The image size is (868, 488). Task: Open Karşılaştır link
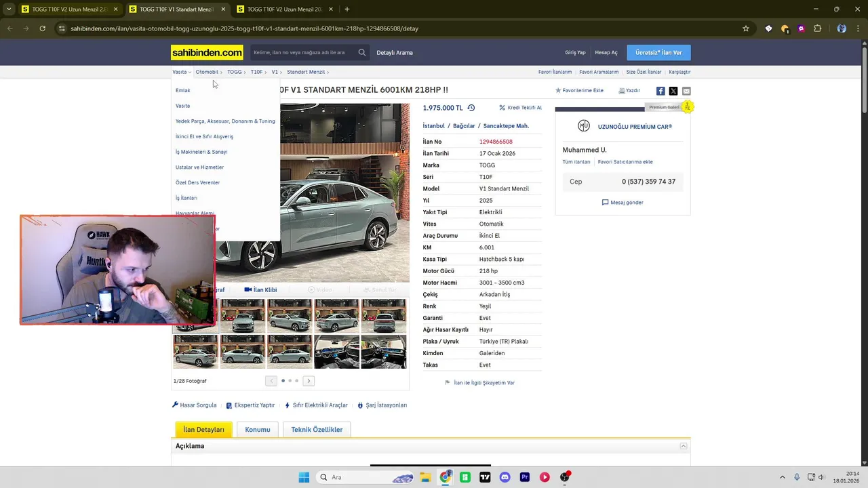tap(679, 72)
